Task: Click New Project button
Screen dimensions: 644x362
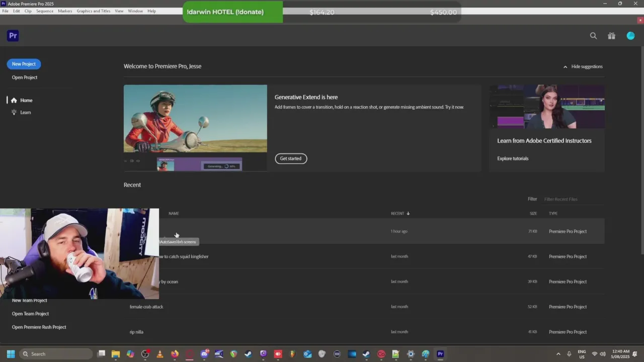Action: point(24,64)
